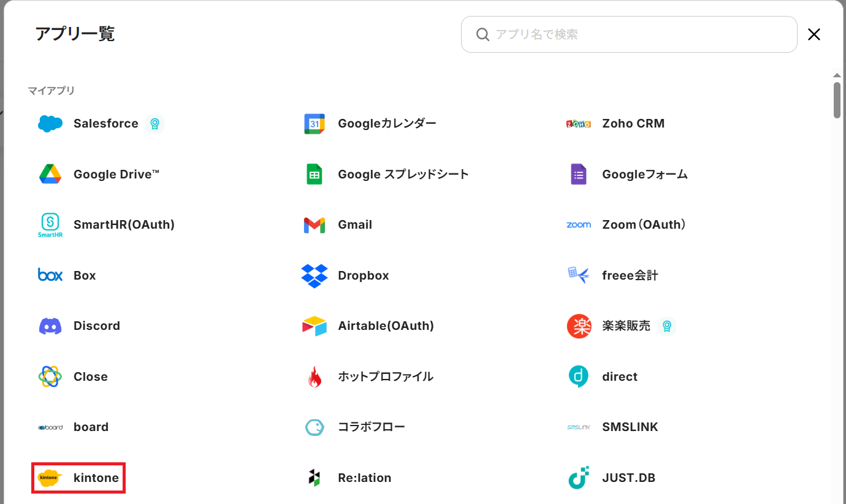The height and width of the screenshot is (504, 846).
Task: Select the red 楽楽販売 icon
Action: (579, 326)
